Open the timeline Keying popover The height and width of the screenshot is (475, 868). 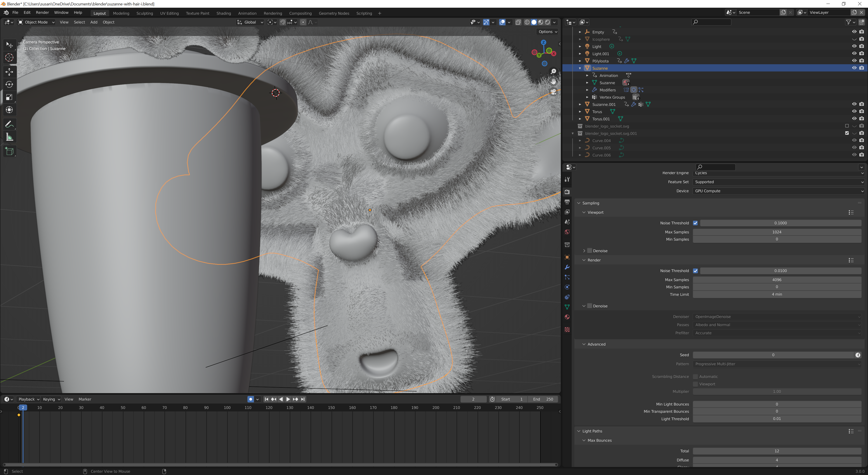click(x=51, y=399)
